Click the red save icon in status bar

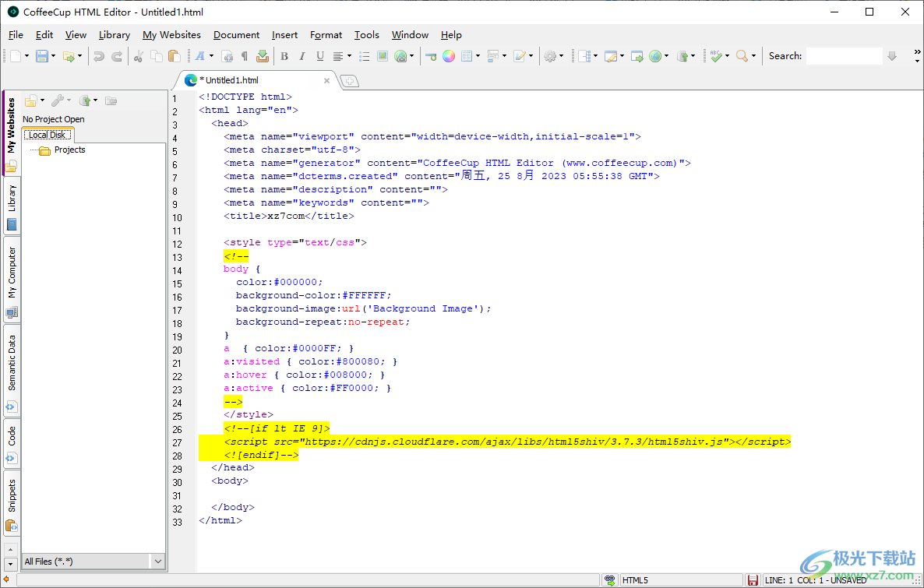753,580
